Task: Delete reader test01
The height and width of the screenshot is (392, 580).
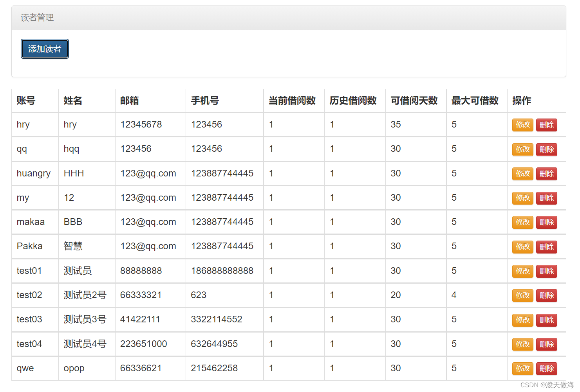Action: [547, 271]
